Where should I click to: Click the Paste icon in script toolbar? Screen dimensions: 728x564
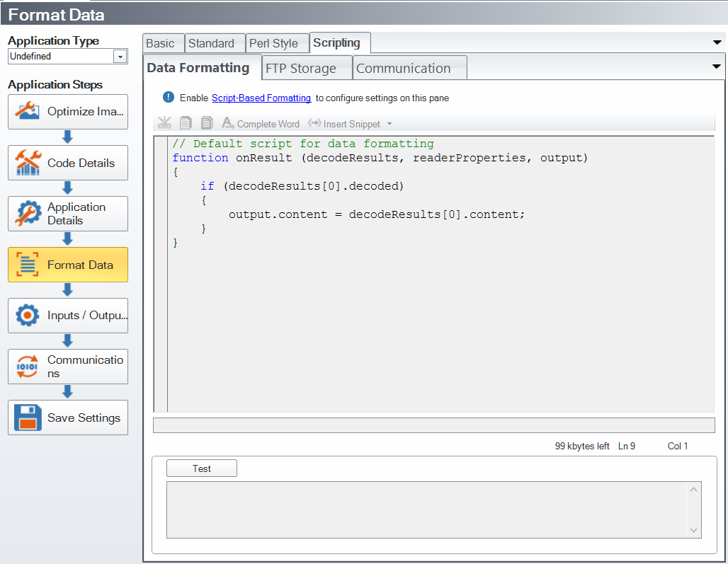206,123
